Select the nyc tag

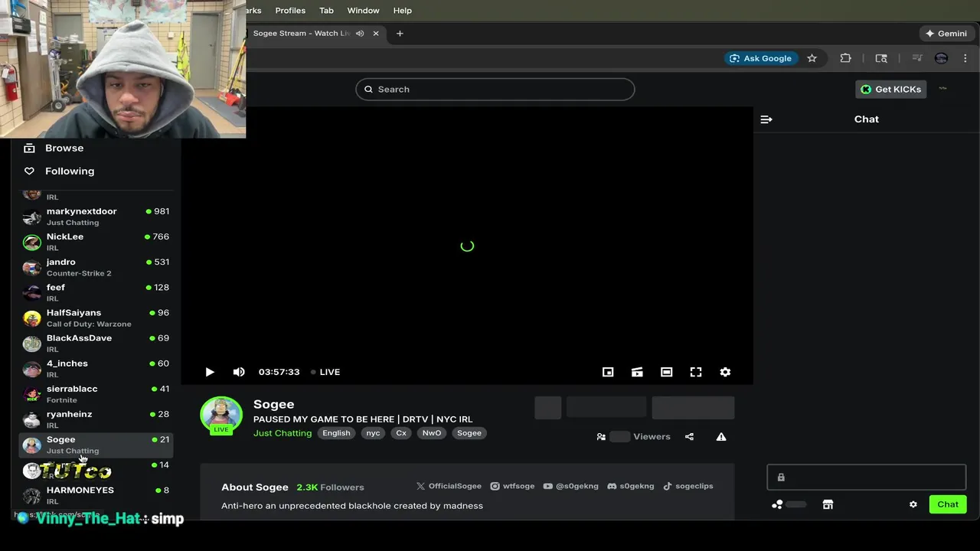pos(373,433)
